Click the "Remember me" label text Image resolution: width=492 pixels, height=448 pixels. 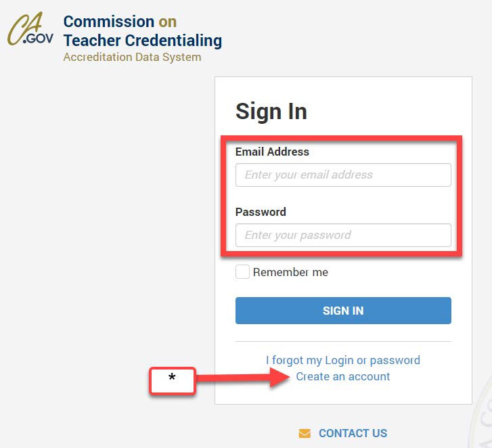click(290, 272)
